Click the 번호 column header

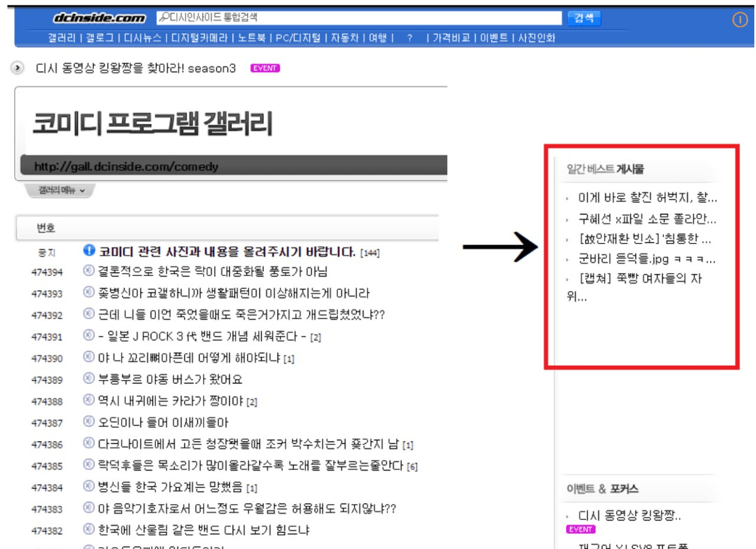coord(46,228)
